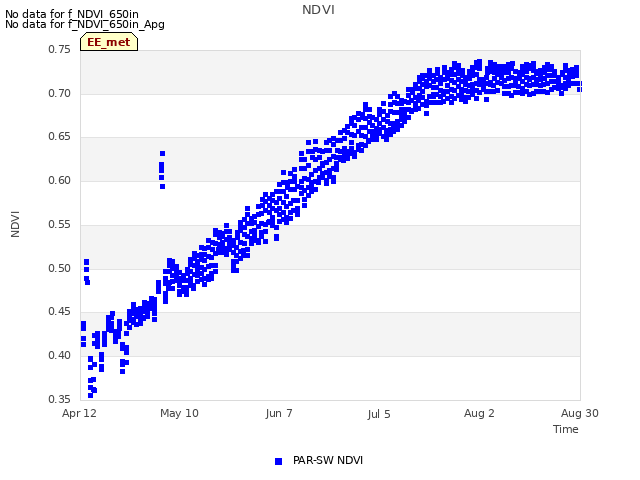Click the 0.60 y-axis tick label

pos(59,180)
